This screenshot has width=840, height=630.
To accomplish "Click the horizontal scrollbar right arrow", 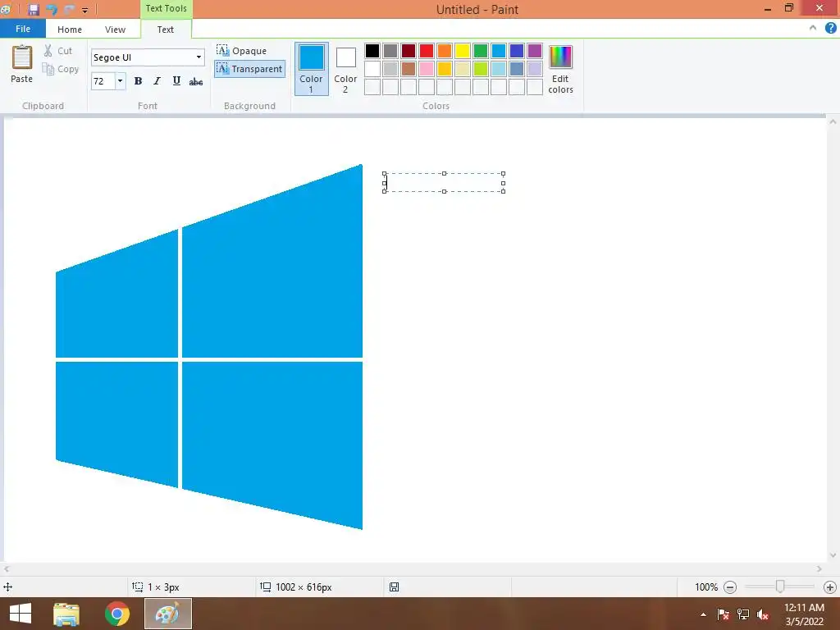I will tap(819, 569).
